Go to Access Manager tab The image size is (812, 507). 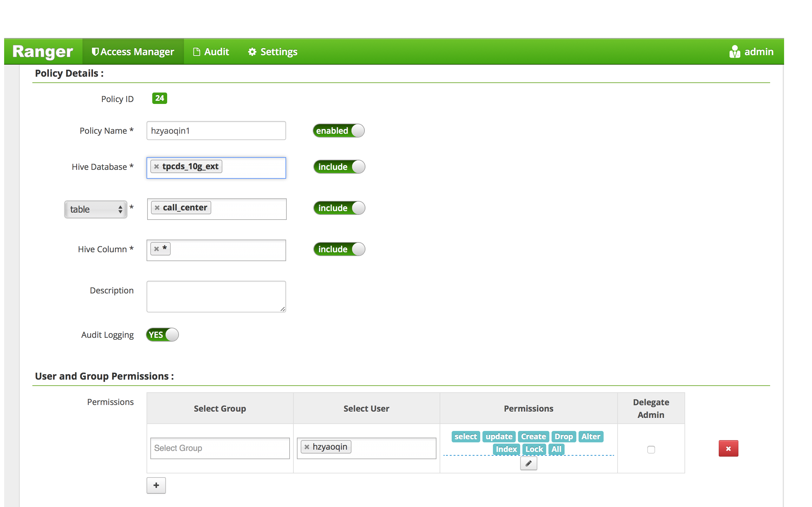133,52
